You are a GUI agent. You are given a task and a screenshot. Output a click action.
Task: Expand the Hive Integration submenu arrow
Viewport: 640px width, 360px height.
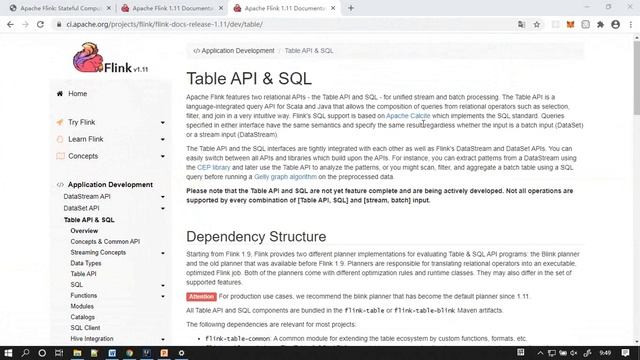coord(162,340)
